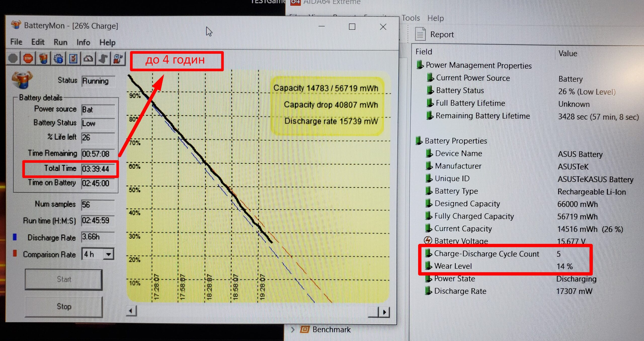Click the gauge meter toolbar icon
This screenshot has width=644, height=341.
(x=88, y=59)
